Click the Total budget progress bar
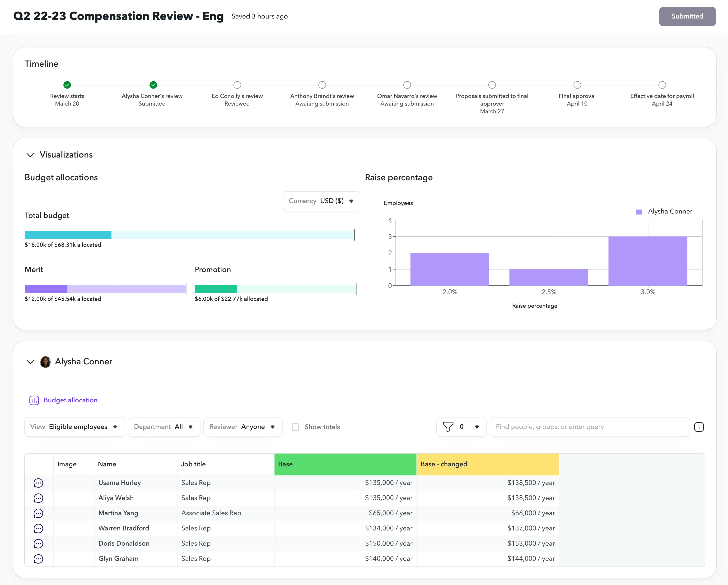Viewport: 728px width, 585px height. (x=189, y=235)
